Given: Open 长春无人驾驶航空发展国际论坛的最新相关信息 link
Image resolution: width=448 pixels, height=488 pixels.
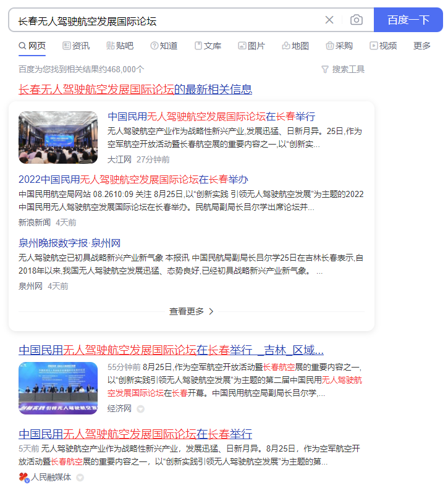Looking at the screenshot, I should tap(135, 90).
